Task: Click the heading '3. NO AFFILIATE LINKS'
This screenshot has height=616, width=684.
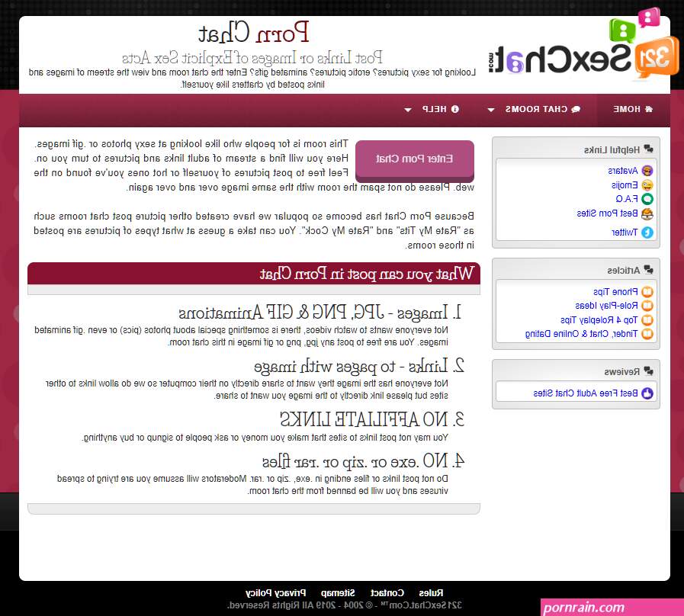Action: point(372,419)
